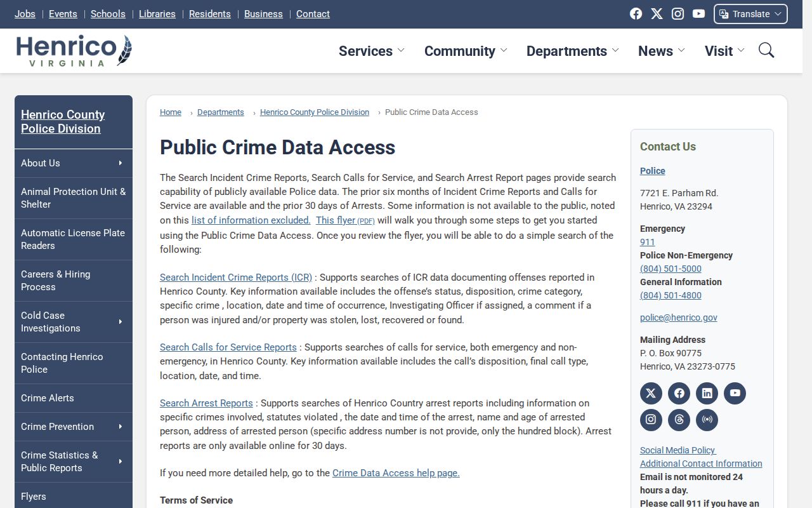
Task: Expand the Departments menu
Action: [x=572, y=51]
